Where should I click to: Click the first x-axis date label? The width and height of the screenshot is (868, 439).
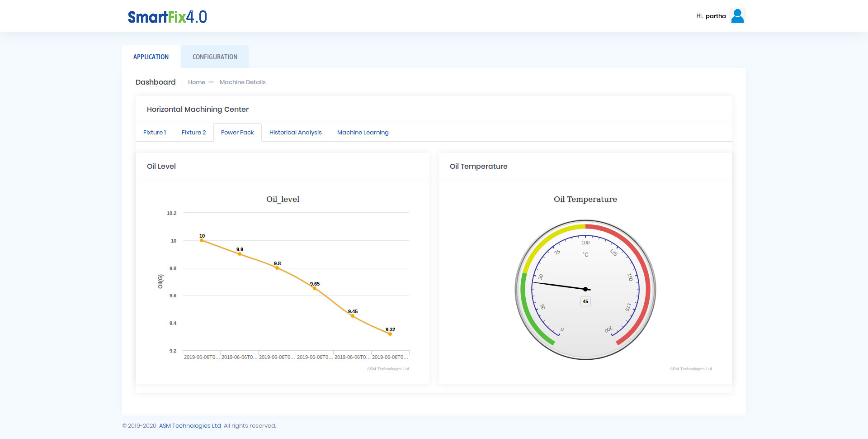[x=202, y=357]
